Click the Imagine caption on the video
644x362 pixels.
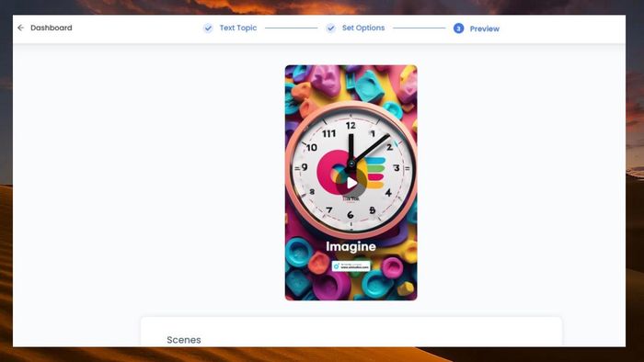pyautogui.click(x=351, y=246)
